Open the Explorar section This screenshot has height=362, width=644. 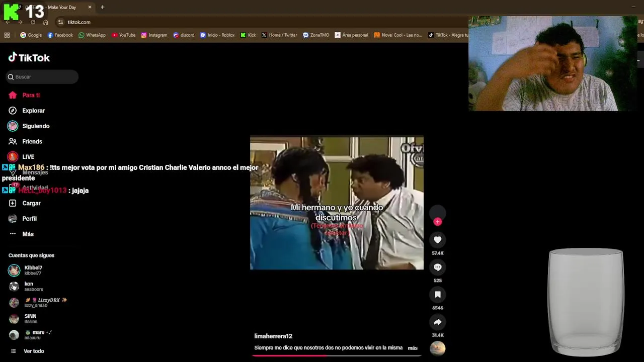click(x=26, y=111)
